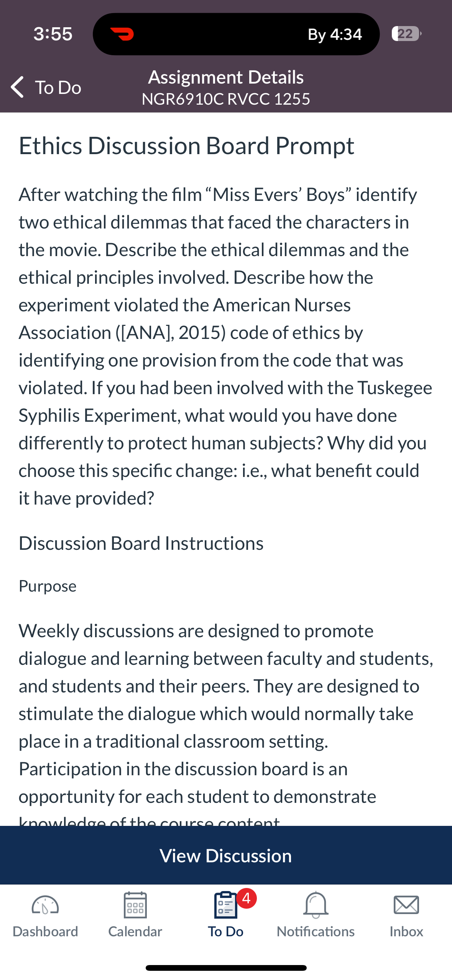
Task: Open the Calendar icon
Action: point(135,905)
